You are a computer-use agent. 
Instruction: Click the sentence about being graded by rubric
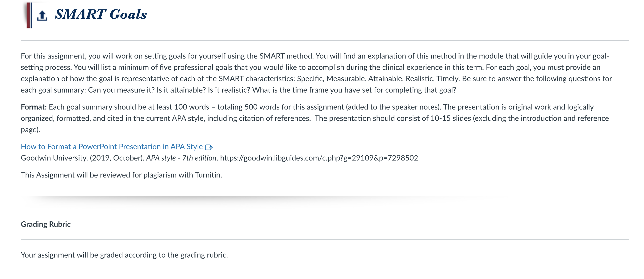pos(124,255)
